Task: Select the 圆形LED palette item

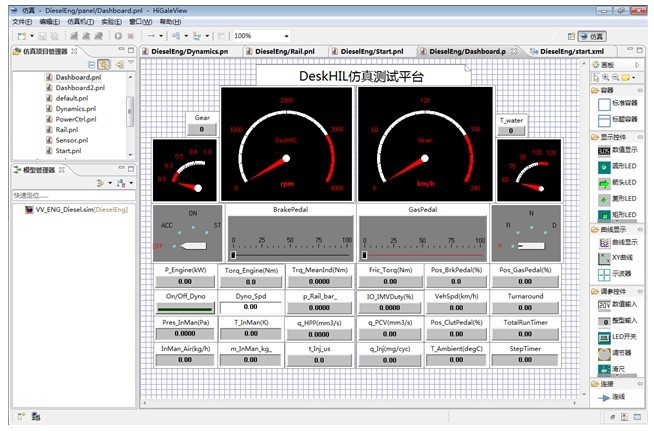Action: tap(618, 166)
